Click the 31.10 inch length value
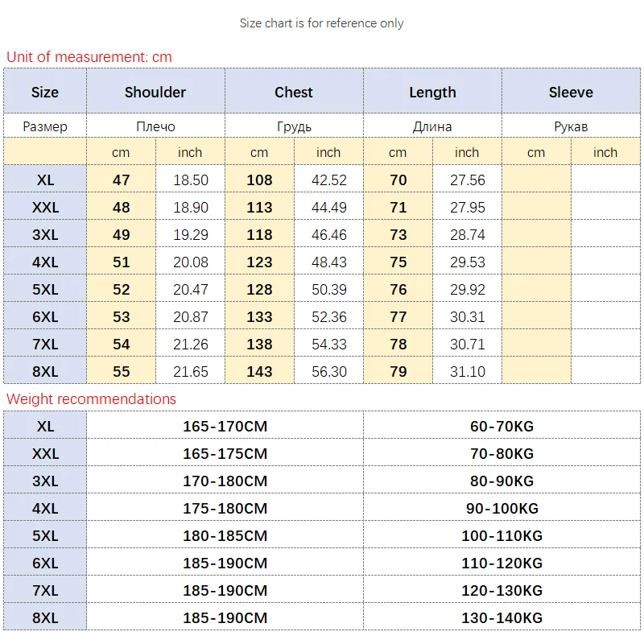 [468, 372]
